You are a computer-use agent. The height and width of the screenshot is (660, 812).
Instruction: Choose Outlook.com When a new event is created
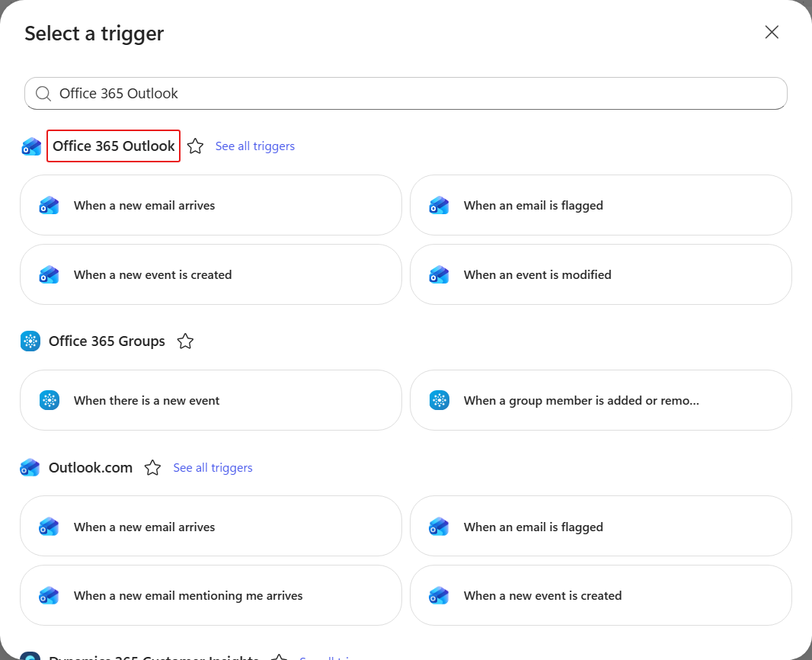click(601, 595)
